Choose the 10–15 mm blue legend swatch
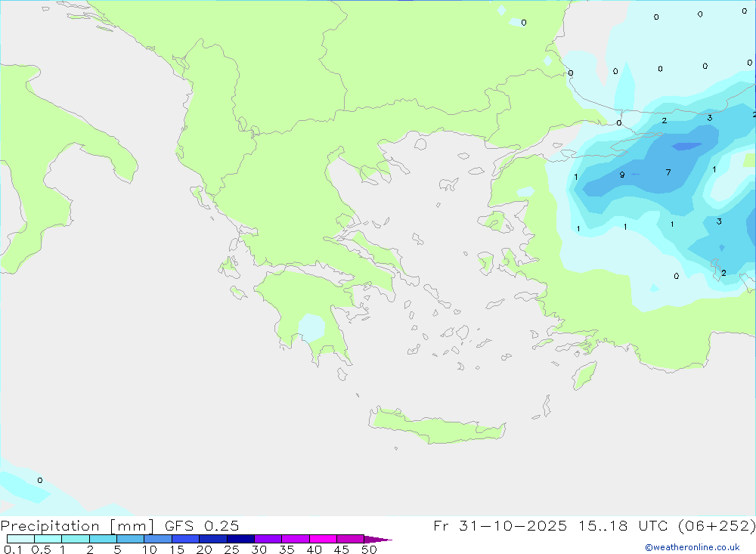 tap(158, 539)
